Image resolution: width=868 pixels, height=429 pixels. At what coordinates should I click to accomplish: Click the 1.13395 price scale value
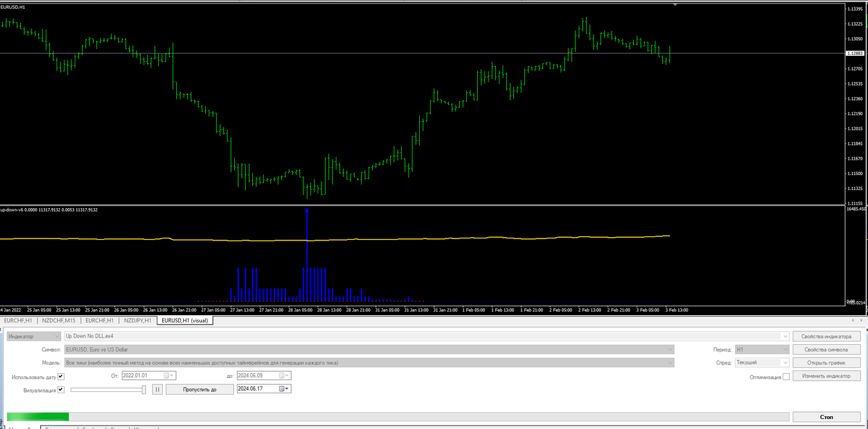click(856, 9)
